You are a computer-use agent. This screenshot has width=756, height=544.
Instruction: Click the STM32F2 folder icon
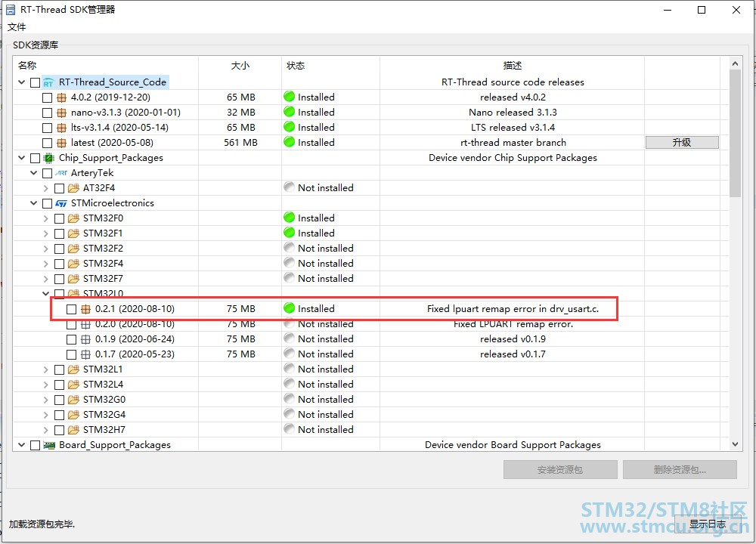(x=73, y=249)
